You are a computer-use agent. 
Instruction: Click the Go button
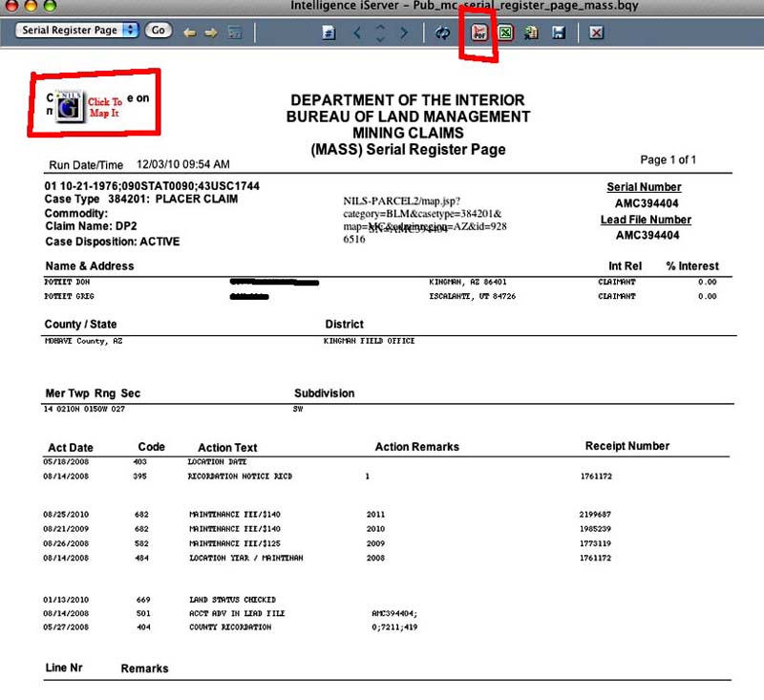click(x=159, y=31)
